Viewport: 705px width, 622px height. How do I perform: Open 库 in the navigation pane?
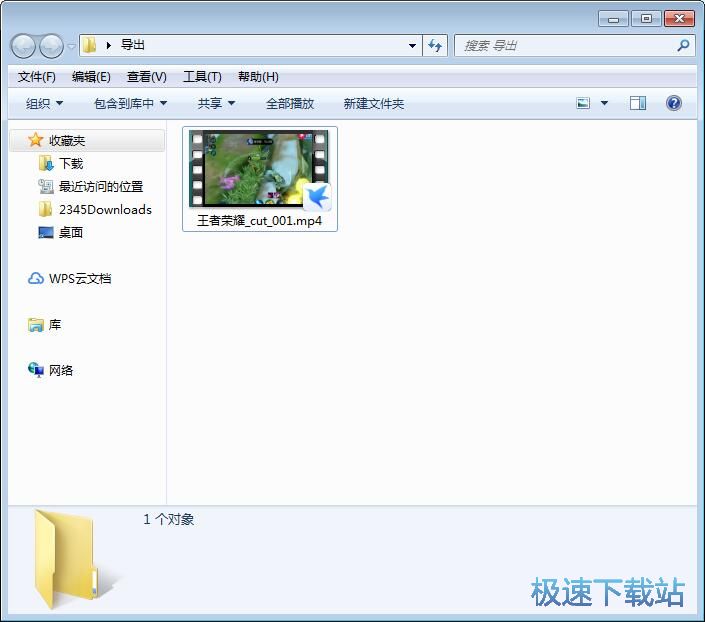(x=55, y=325)
